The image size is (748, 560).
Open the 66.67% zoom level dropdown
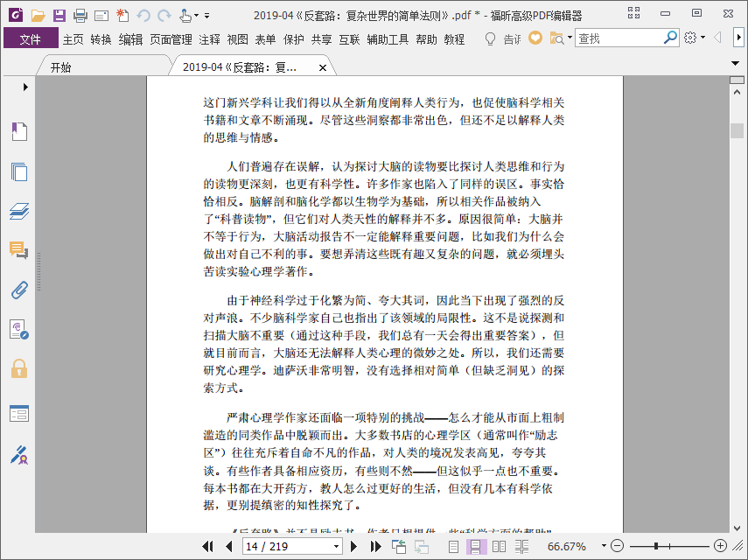[604, 545]
